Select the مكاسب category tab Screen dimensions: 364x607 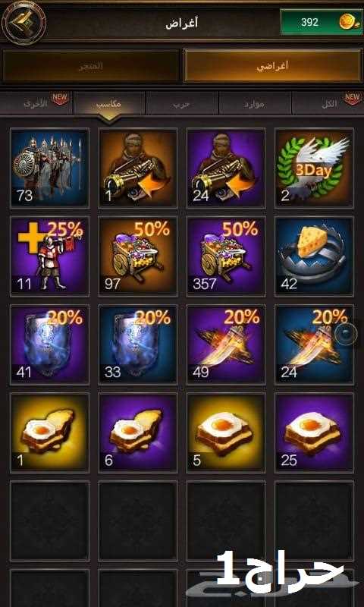[x=109, y=104]
